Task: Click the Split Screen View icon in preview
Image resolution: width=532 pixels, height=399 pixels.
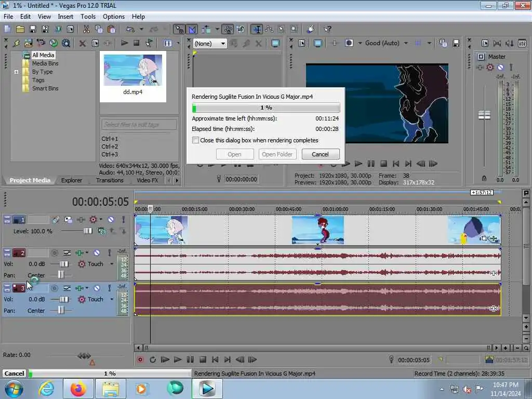Action: pyautogui.click(x=349, y=43)
